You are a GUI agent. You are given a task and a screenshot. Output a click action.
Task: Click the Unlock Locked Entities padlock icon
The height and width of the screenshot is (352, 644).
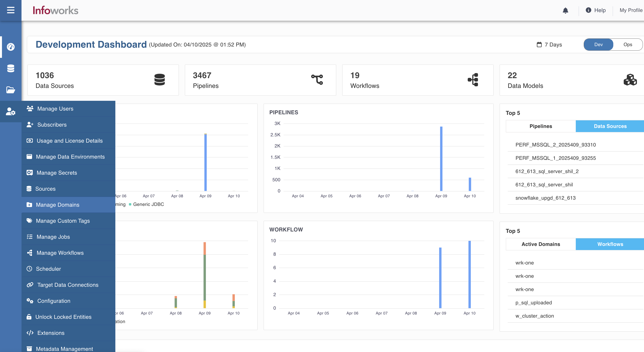(x=29, y=316)
